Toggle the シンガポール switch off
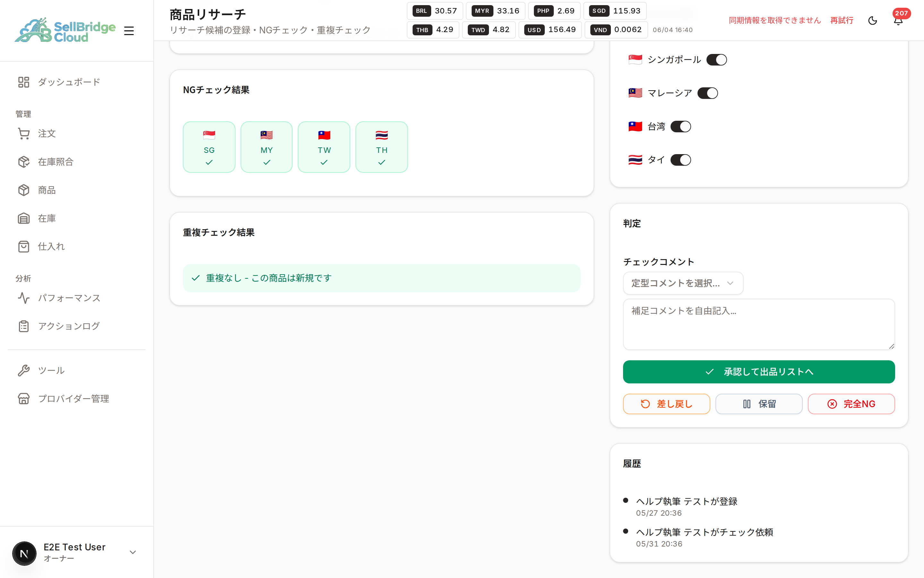This screenshot has height=578, width=924. click(717, 60)
